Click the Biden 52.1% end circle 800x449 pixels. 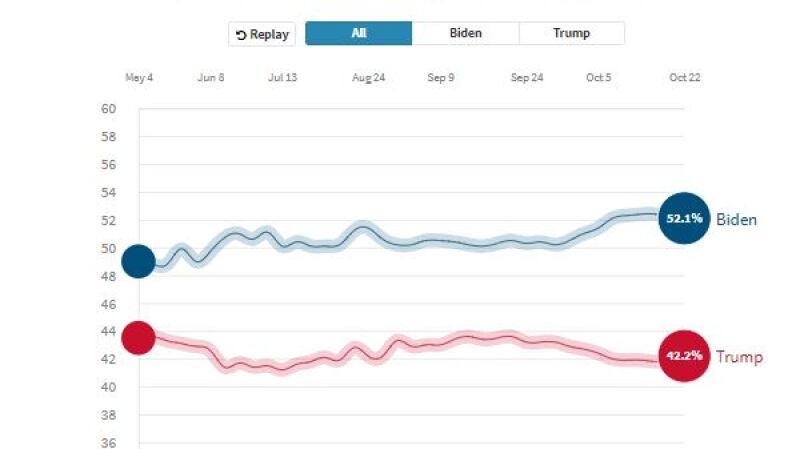[x=684, y=219]
